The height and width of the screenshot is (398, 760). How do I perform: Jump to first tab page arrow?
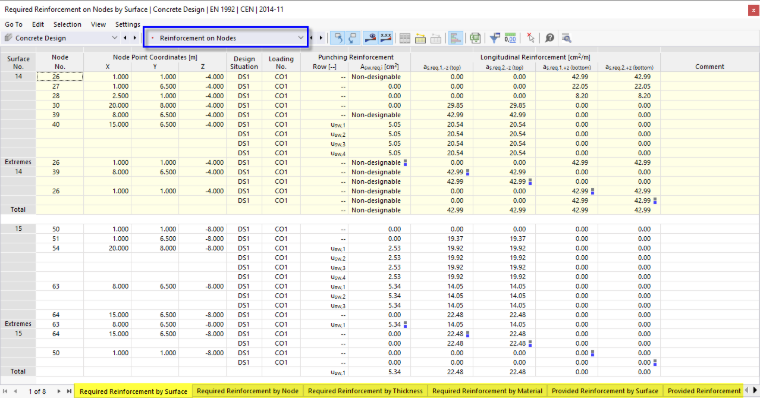[x=5, y=391]
